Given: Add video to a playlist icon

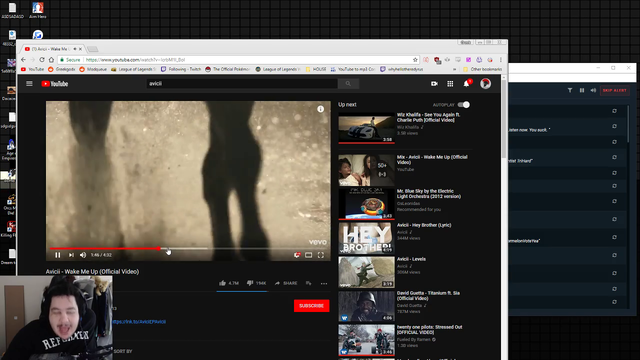Looking at the screenshot, I should [309, 283].
